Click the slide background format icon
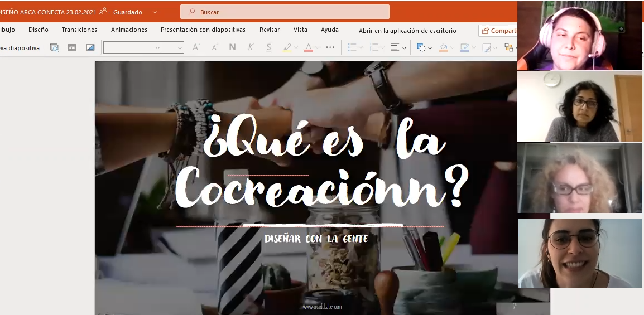This screenshot has width=644, height=315. pyautogui.click(x=90, y=47)
